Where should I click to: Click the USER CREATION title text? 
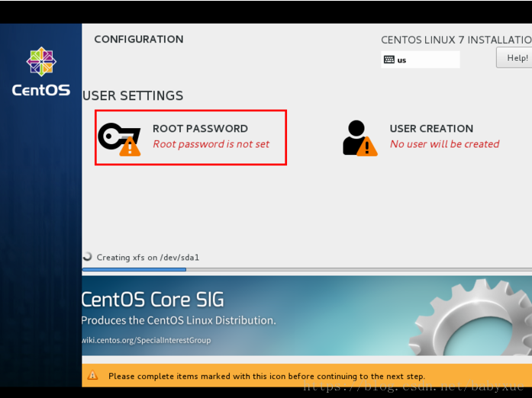431,129
